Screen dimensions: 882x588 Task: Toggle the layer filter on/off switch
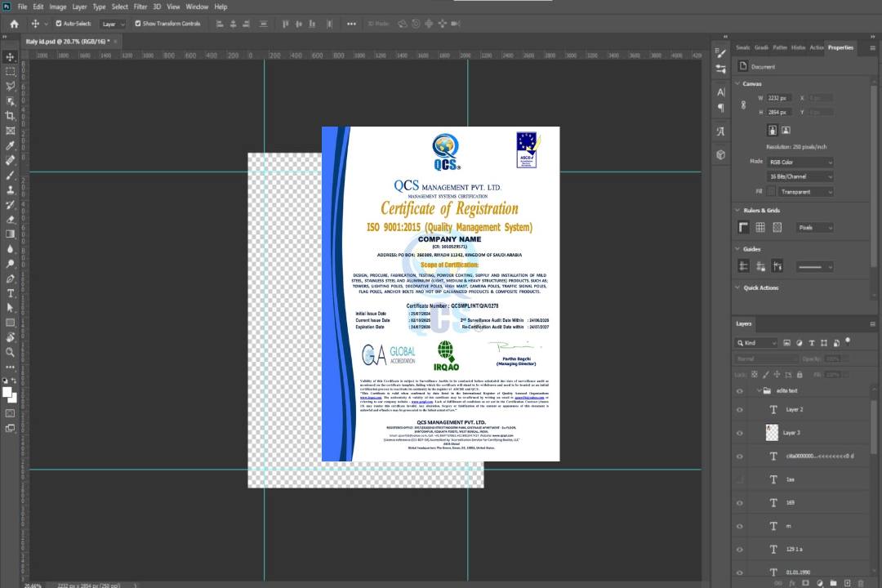[848, 341]
